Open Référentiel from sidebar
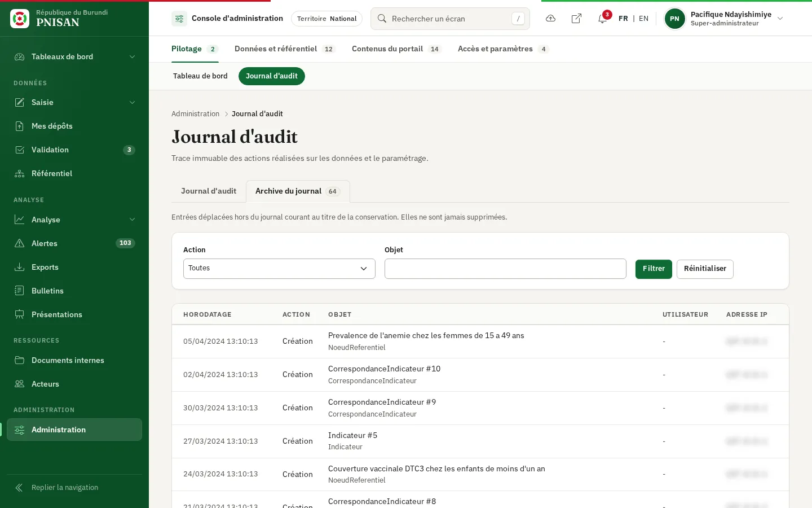 coord(74,173)
